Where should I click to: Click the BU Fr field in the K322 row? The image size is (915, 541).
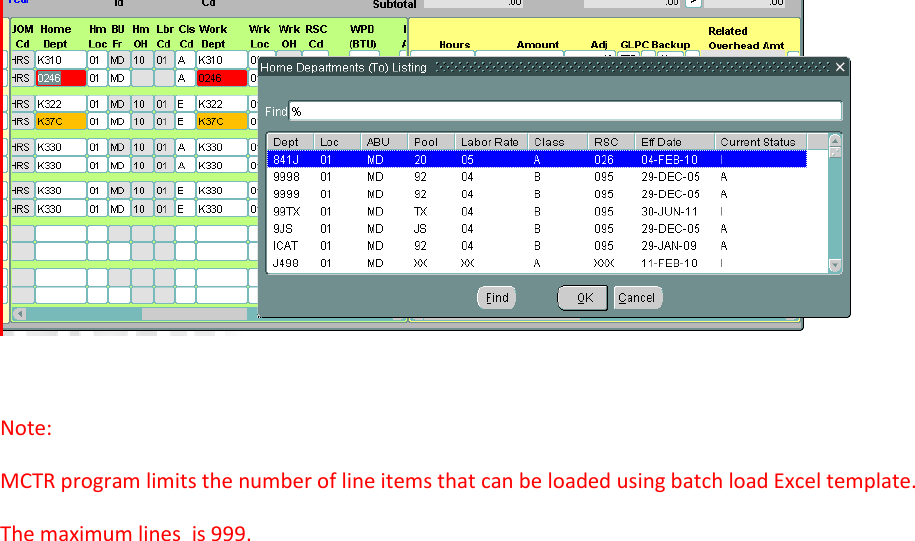pyautogui.click(x=119, y=104)
